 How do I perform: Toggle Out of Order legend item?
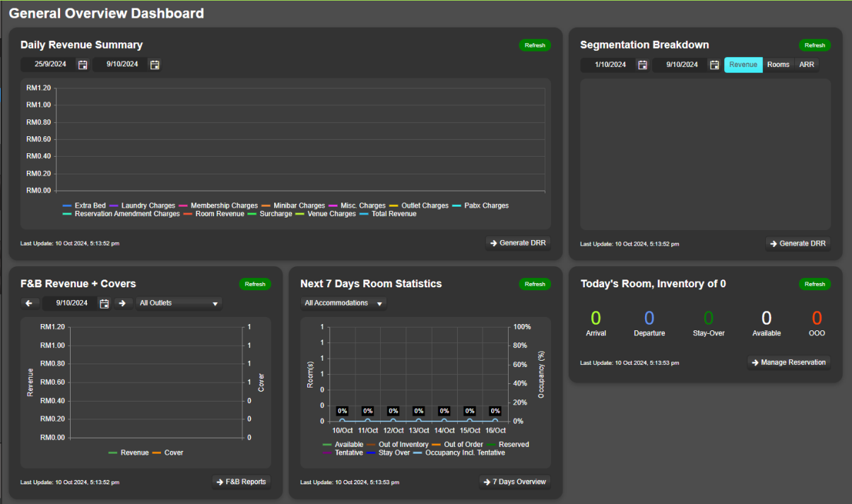coord(457,445)
